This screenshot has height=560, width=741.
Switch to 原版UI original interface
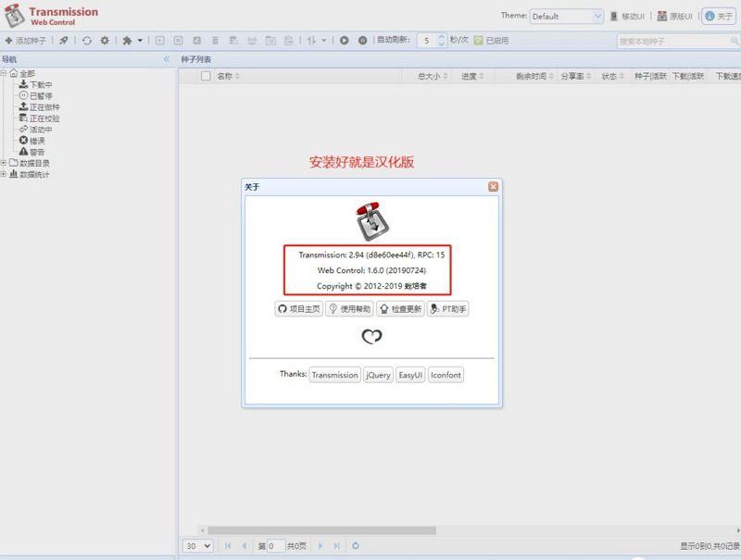pyautogui.click(x=674, y=17)
